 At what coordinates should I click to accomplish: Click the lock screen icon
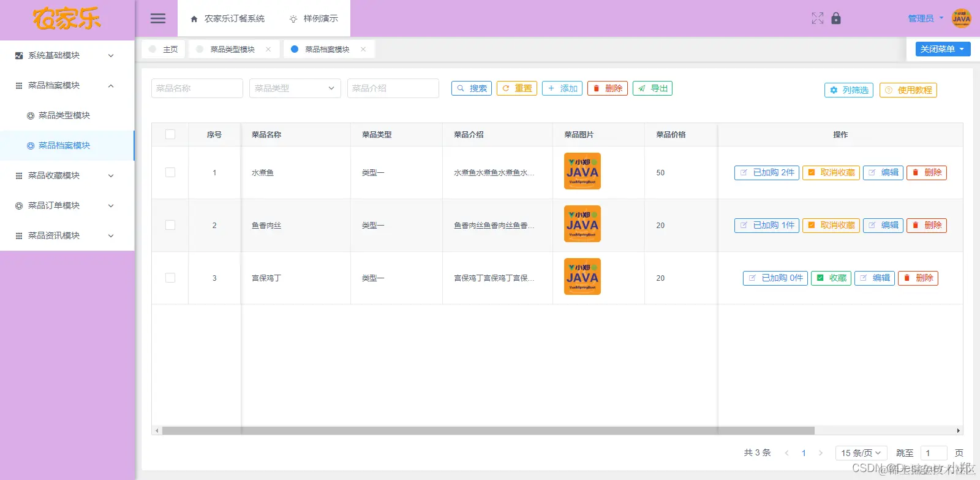coord(836,18)
